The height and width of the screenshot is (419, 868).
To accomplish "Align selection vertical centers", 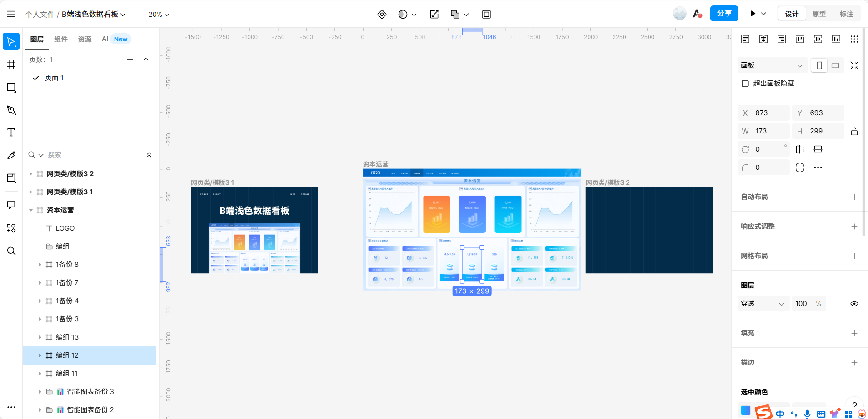I will tap(818, 39).
